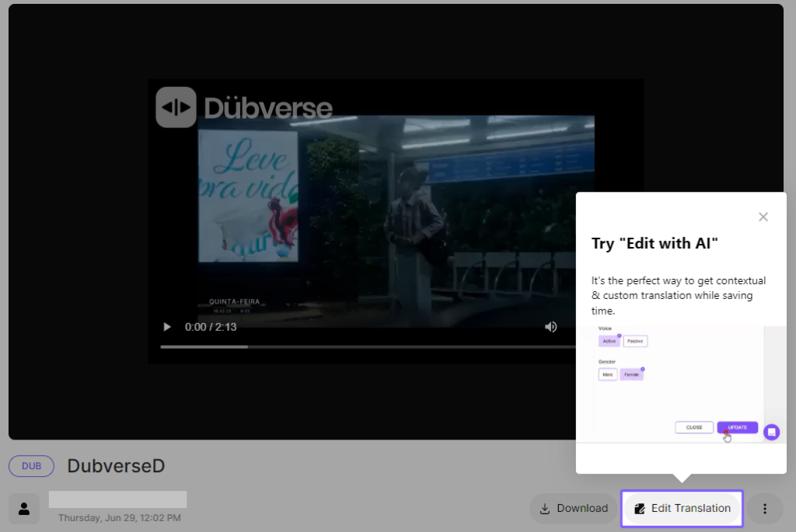This screenshot has height=532, width=796.
Task: Seek using the video progress bar
Action: pyautogui.click(x=368, y=347)
